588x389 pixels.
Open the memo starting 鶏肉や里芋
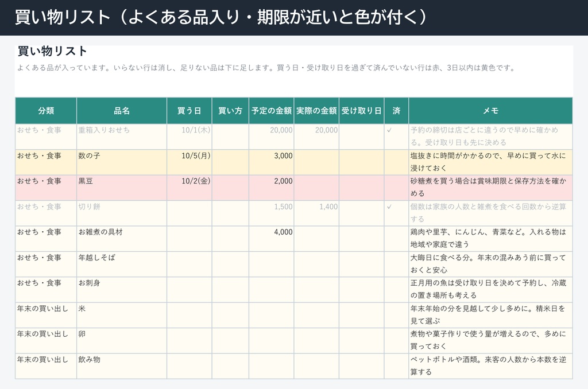click(x=490, y=239)
